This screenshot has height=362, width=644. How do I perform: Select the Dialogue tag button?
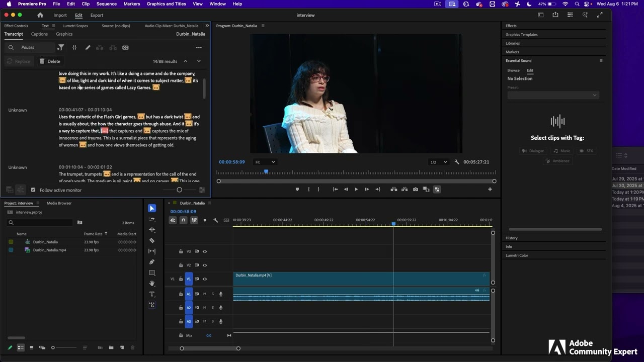point(533,151)
